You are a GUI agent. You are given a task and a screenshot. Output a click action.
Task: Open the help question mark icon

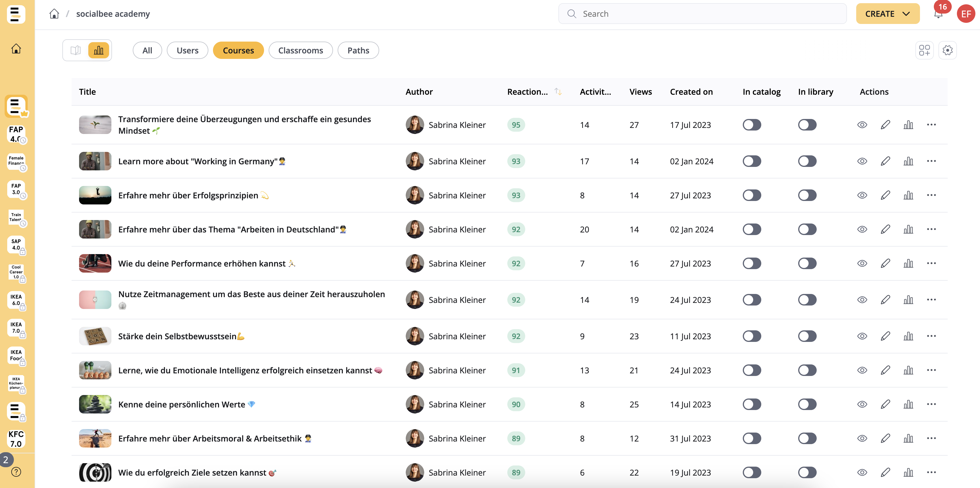click(x=16, y=472)
